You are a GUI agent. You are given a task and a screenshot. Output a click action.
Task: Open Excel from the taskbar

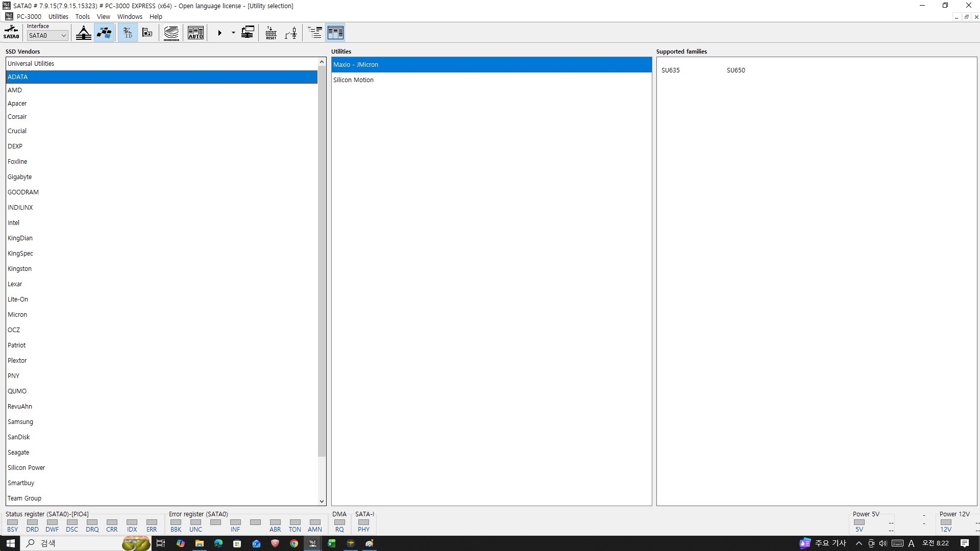point(332,543)
